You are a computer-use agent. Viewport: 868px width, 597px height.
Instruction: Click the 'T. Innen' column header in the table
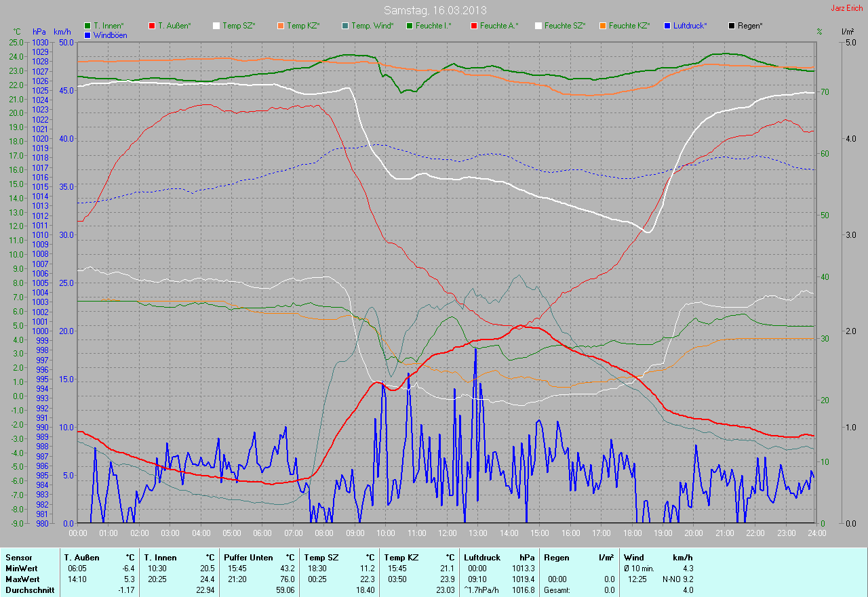click(x=160, y=558)
